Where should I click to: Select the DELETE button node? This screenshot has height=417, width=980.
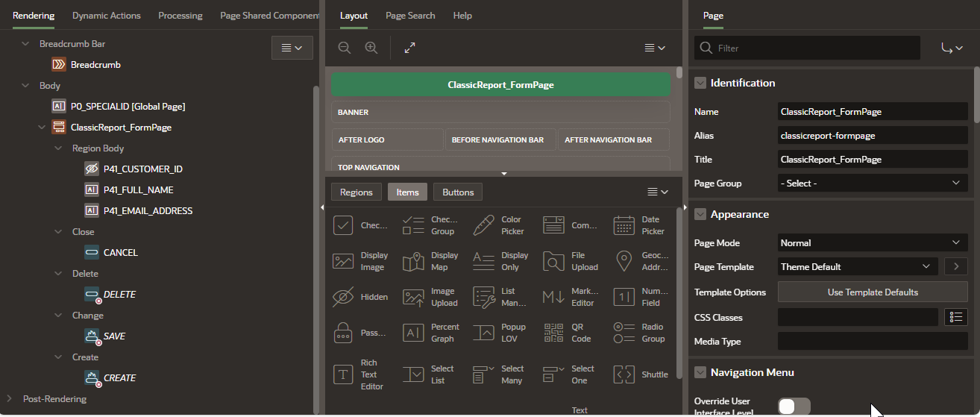(119, 295)
